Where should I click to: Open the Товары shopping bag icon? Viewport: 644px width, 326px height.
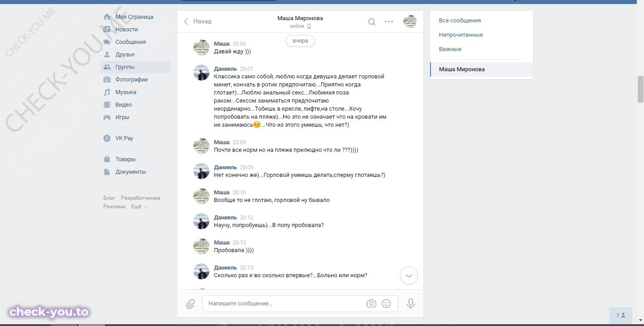[107, 159]
